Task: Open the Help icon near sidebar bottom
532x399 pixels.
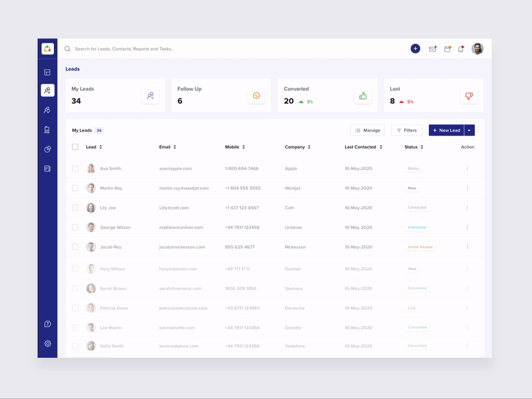Action: 48,325
